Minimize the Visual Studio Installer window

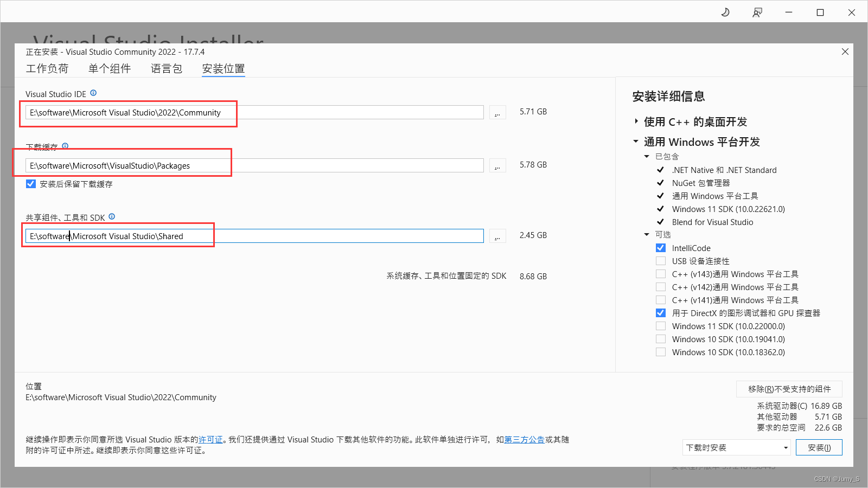(789, 12)
